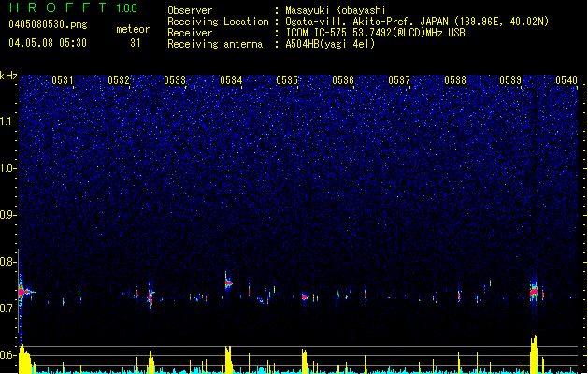This screenshot has width=588, height=374.
Task: Click the 0.9 kHz axis label
Action: 8,215
